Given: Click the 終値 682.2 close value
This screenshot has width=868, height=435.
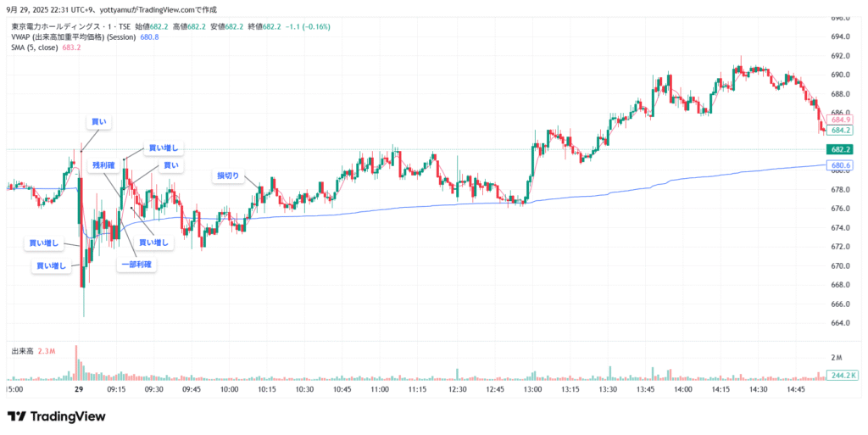Looking at the screenshot, I should (270, 26).
